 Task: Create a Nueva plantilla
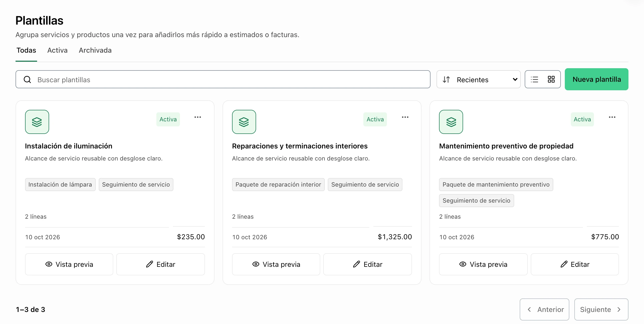[x=596, y=79]
